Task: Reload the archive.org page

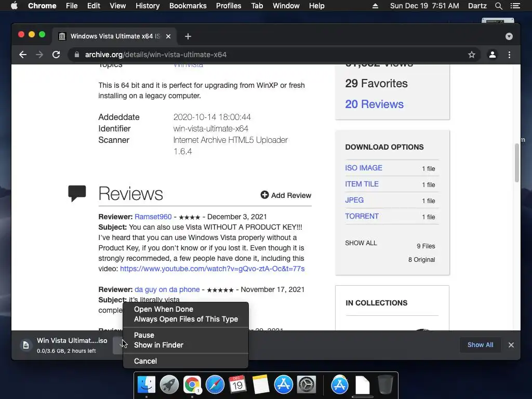Action: (x=56, y=55)
